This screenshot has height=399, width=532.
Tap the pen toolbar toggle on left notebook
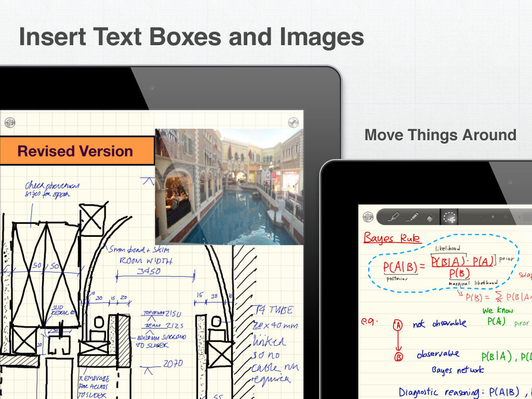tap(293, 123)
